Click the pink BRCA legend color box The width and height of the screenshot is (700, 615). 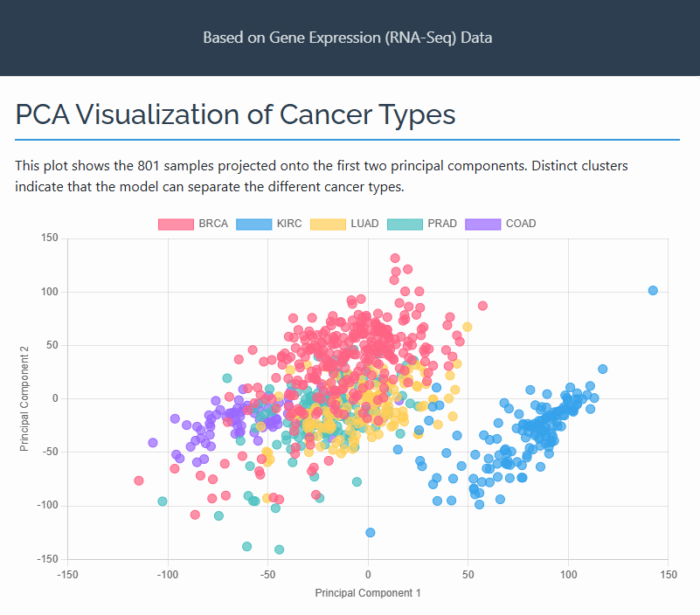(x=176, y=224)
